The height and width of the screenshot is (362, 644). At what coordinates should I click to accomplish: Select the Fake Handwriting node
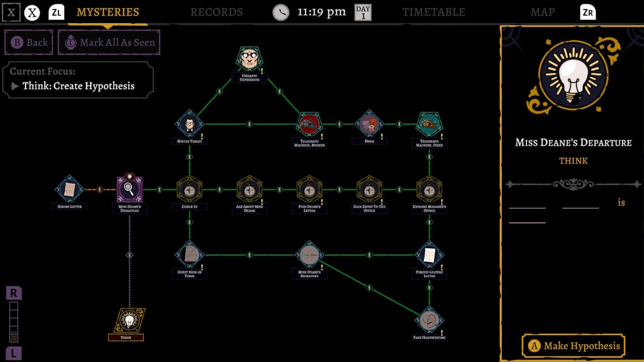(x=429, y=320)
